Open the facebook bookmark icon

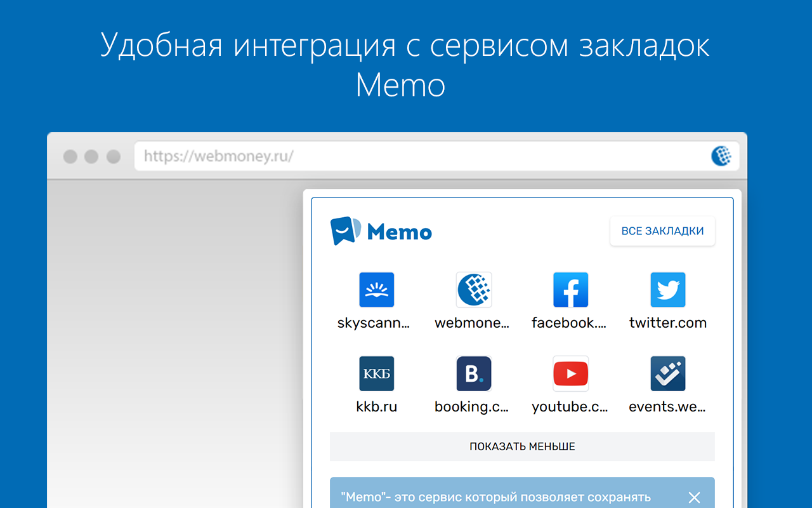[570, 290]
